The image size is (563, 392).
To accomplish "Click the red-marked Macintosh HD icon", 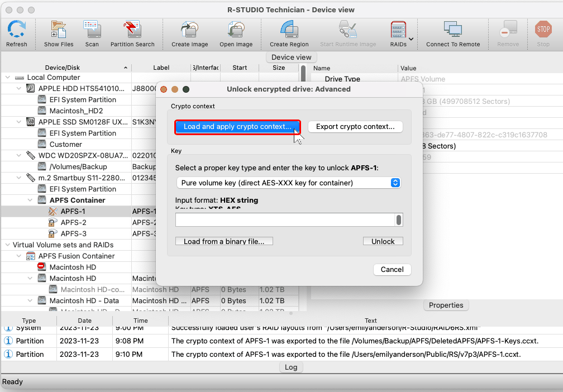I will [42, 267].
